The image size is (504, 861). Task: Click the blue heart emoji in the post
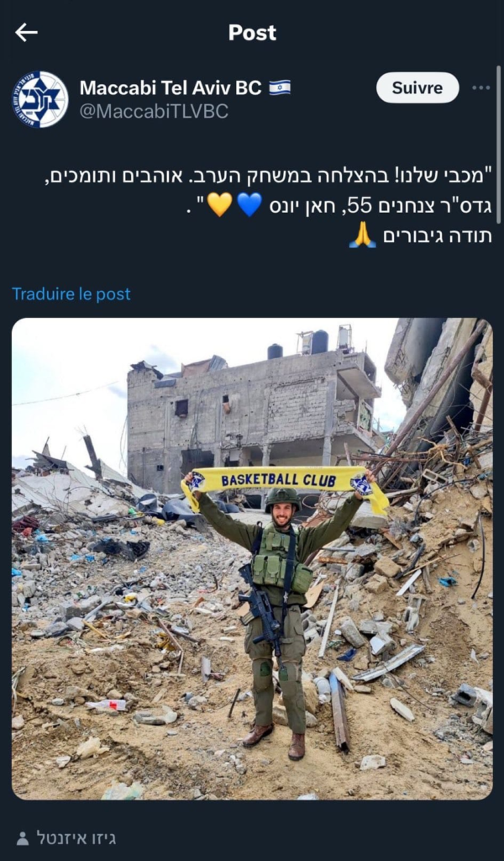pos(249,205)
